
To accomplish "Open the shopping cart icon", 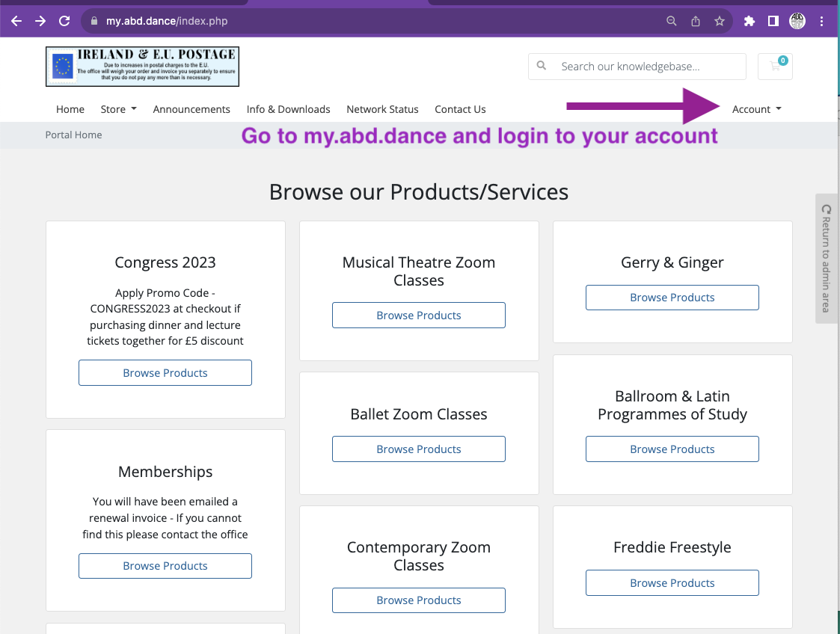I will pos(775,66).
